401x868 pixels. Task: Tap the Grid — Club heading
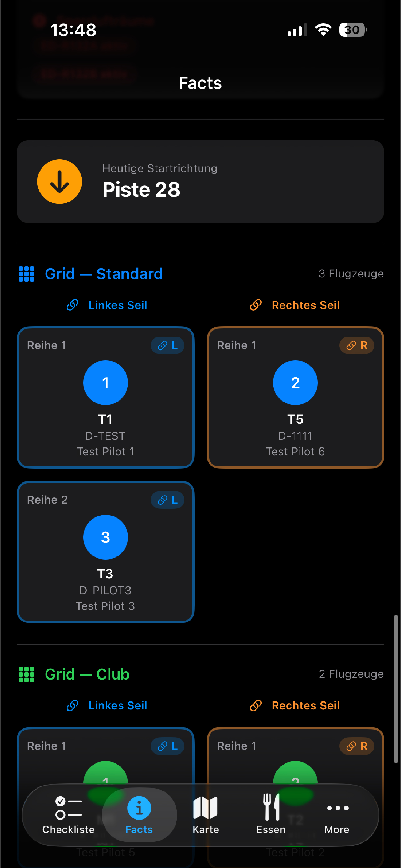pyautogui.click(x=87, y=674)
